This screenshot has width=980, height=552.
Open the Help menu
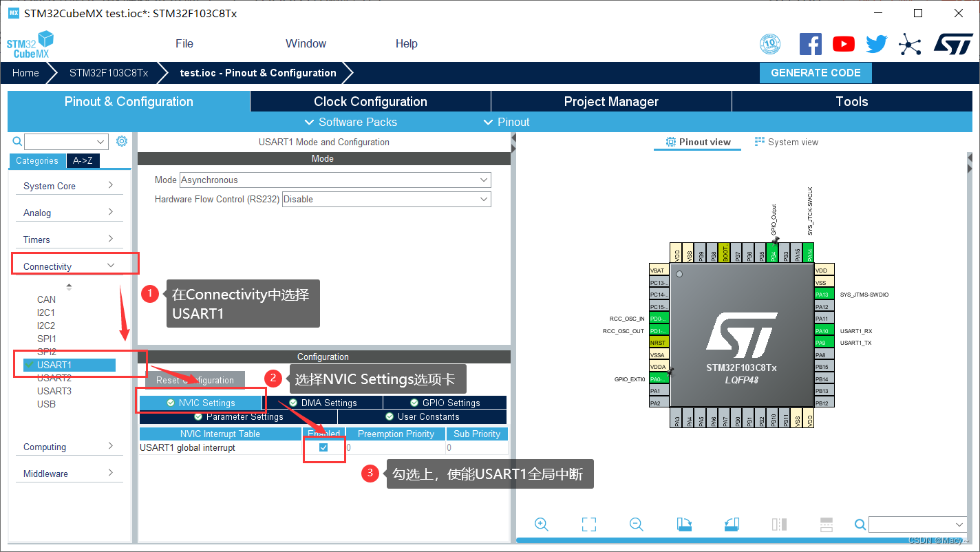[406, 43]
